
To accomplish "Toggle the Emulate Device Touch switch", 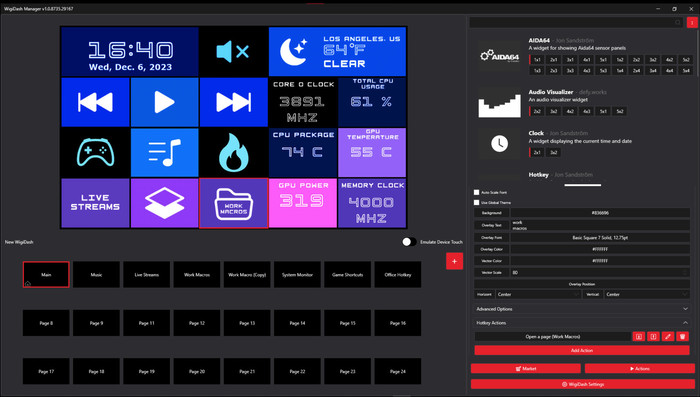I will pos(409,242).
